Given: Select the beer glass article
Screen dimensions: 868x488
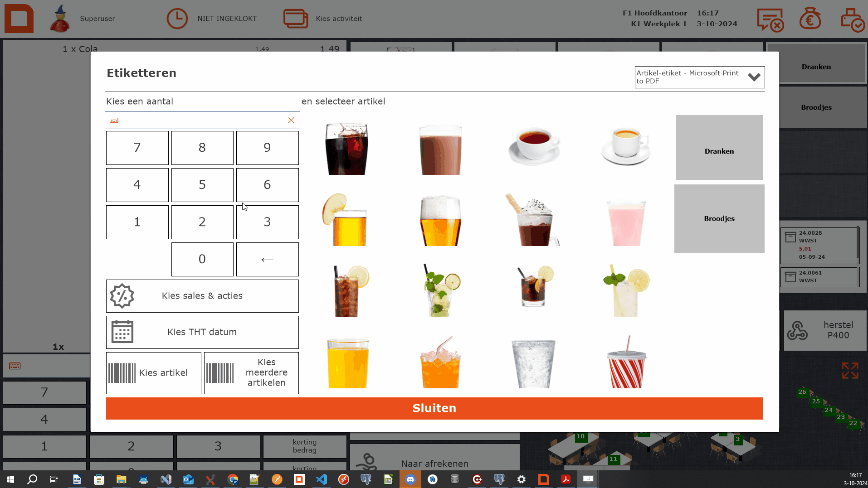Looking at the screenshot, I should point(440,220).
